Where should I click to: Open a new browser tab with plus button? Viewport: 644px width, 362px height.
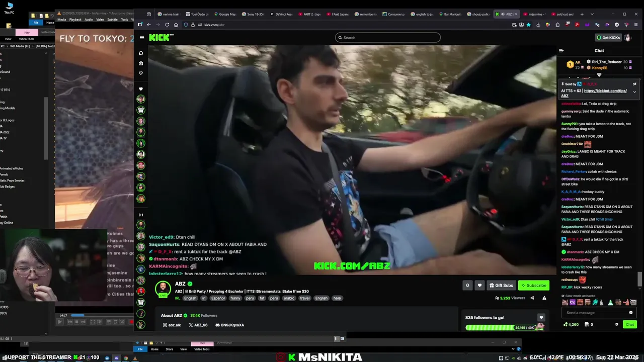(x=582, y=14)
